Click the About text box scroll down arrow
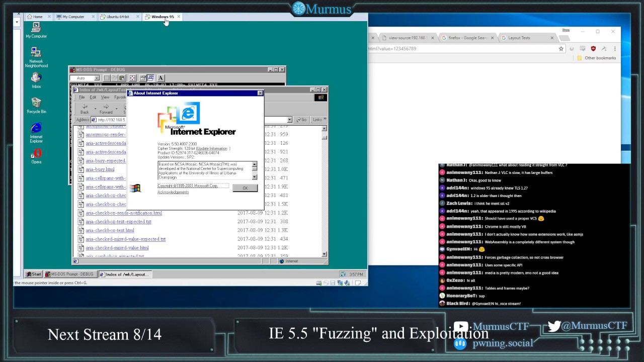The width and height of the screenshot is (644, 362). click(255, 177)
